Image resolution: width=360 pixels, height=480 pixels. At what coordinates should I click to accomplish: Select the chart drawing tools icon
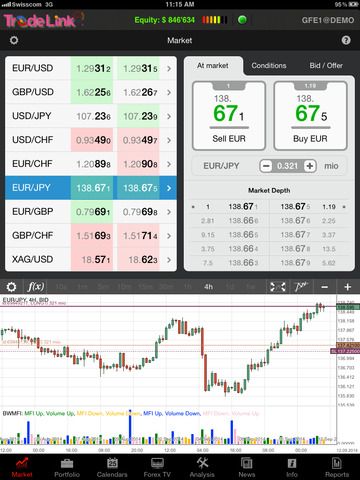(301, 287)
